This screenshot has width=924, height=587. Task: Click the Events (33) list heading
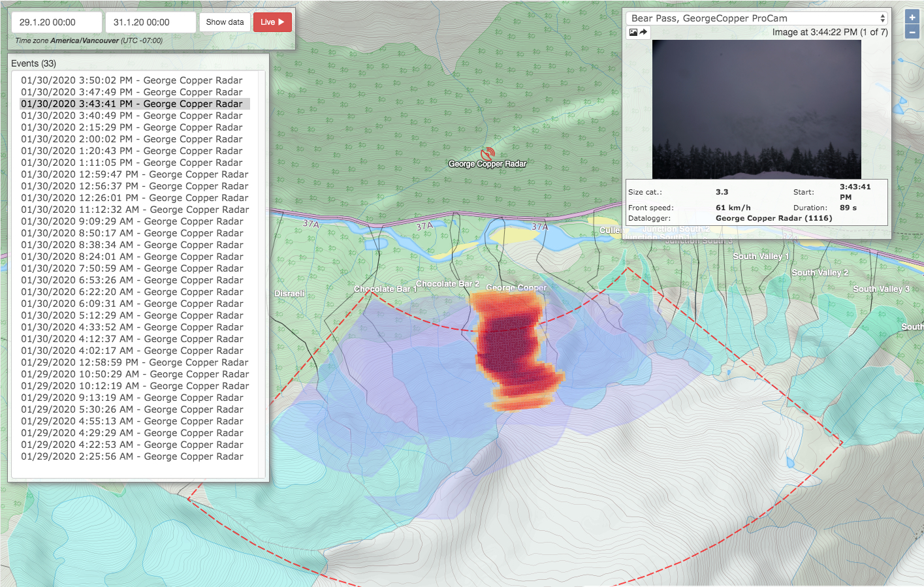tap(33, 63)
